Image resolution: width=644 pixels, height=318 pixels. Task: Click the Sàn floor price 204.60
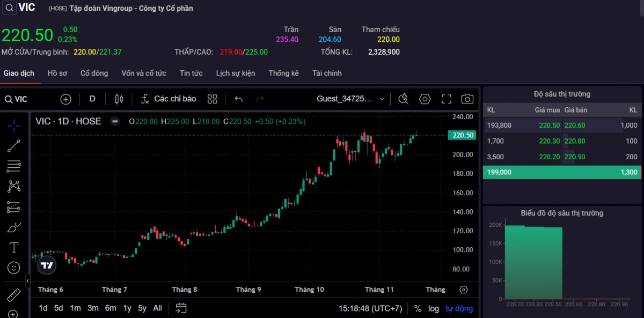pos(330,39)
